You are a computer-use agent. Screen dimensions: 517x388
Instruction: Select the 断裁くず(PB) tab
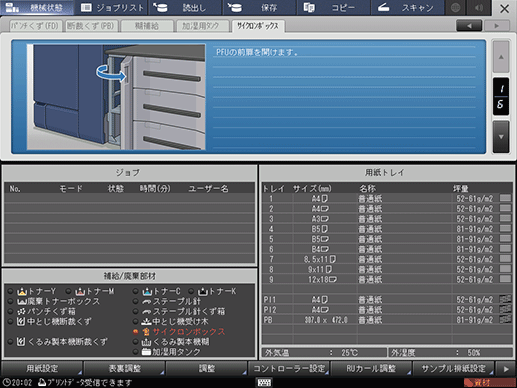coord(91,26)
